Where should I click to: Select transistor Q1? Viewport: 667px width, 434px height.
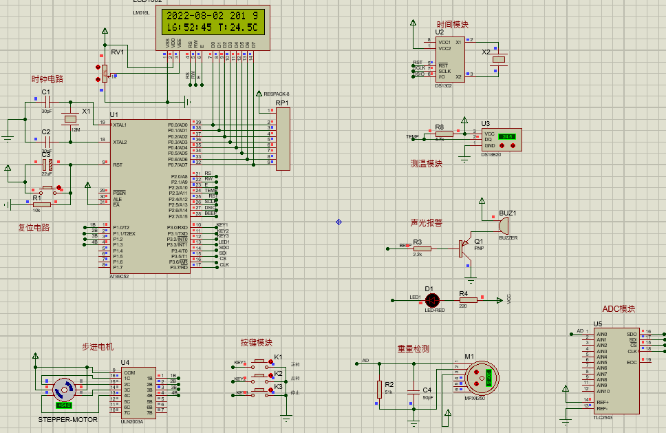[465, 248]
